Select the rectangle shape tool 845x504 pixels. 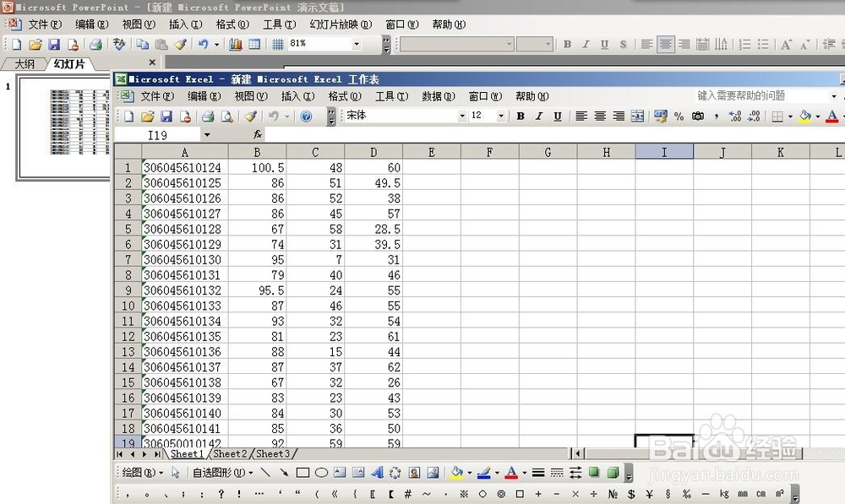pyautogui.click(x=303, y=473)
